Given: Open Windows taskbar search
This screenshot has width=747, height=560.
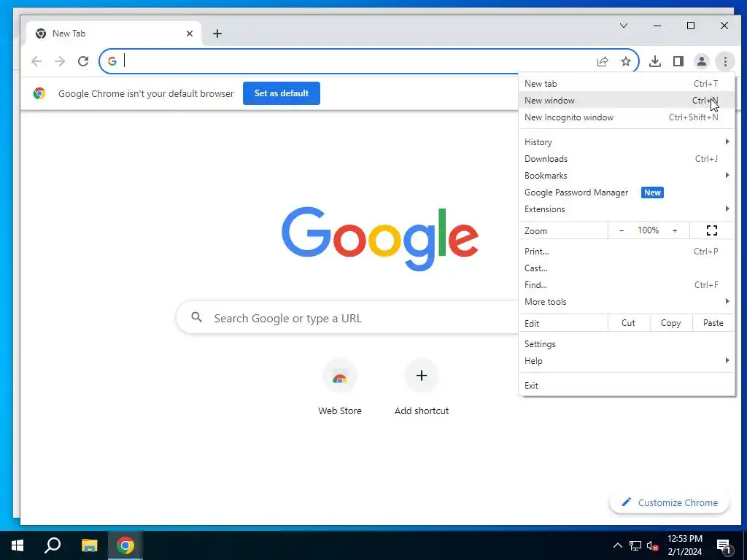Looking at the screenshot, I should pyautogui.click(x=53, y=545).
